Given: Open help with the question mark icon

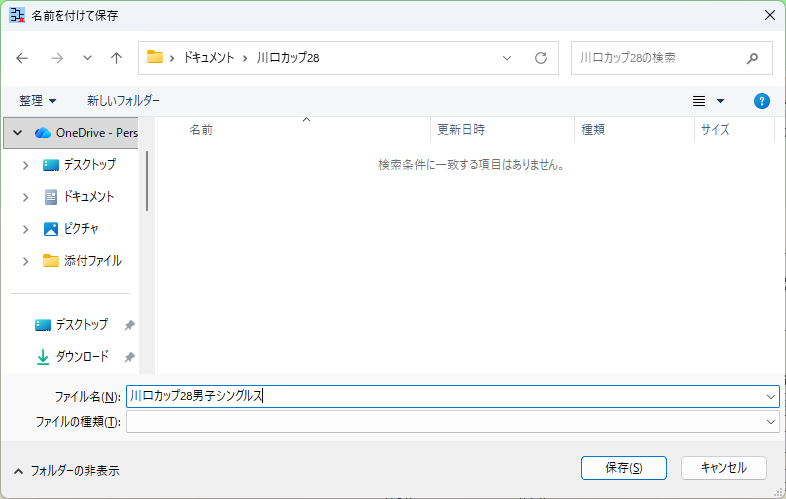Looking at the screenshot, I should click(761, 101).
